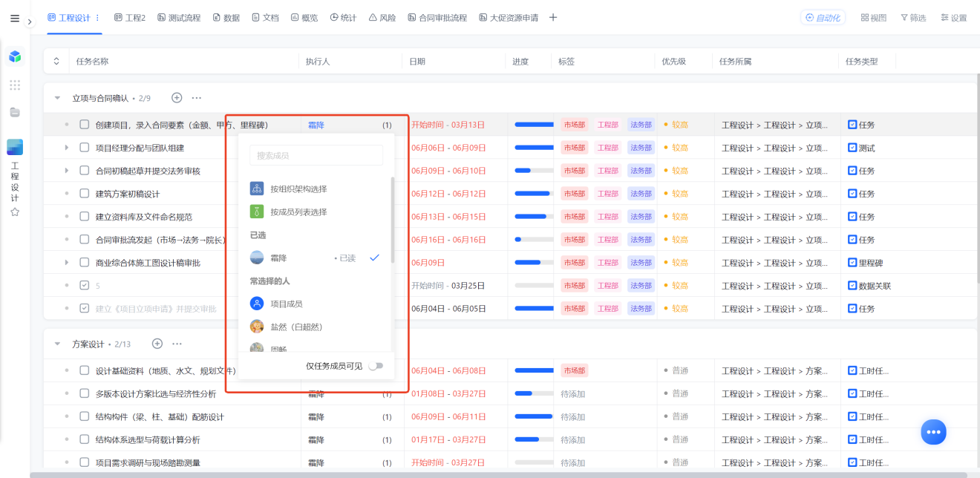
Task: Click the 数据关联 task type icon
Action: click(x=852, y=286)
